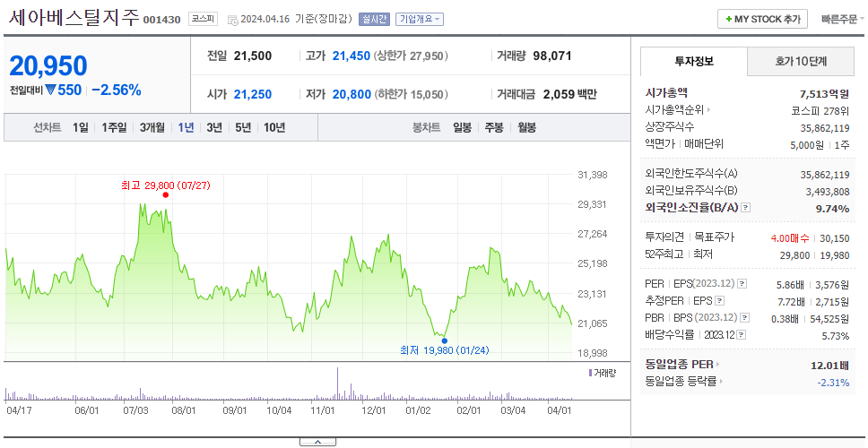Screen dimensions: 868x448
Task: Click the help icon next to 추정PER EPS
Action: point(719,301)
